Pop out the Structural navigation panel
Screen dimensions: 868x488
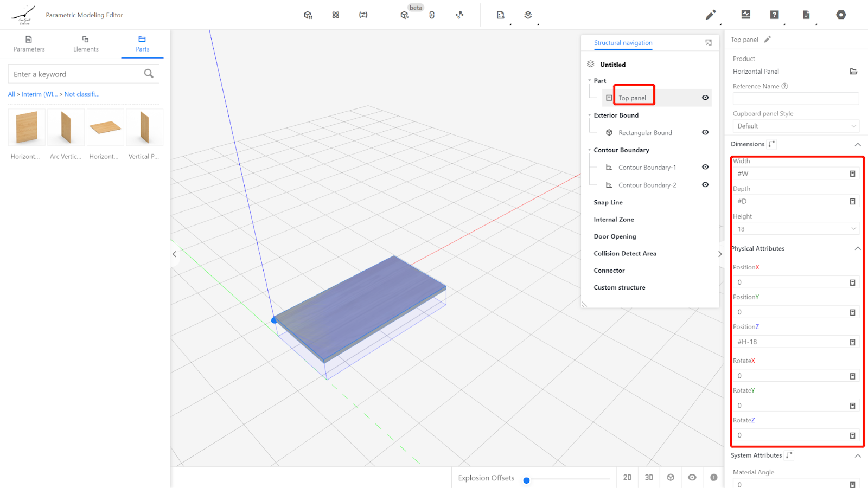coord(709,43)
